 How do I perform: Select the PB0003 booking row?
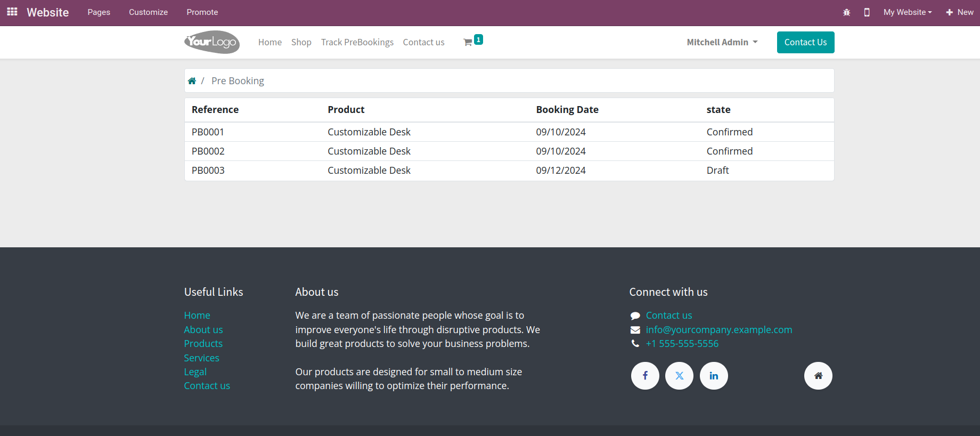[x=509, y=171]
